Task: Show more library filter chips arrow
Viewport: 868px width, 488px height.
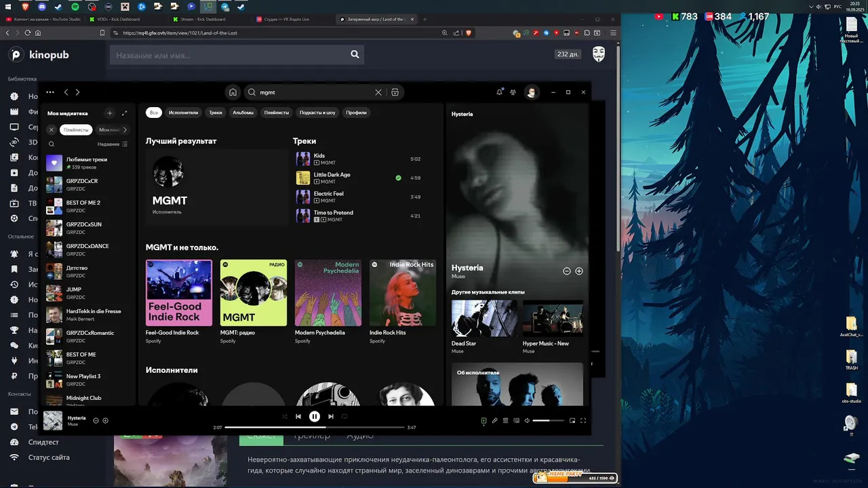Action: (125, 129)
